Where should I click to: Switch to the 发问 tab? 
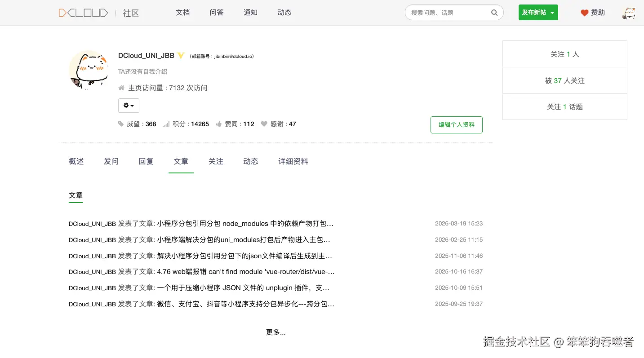(111, 161)
